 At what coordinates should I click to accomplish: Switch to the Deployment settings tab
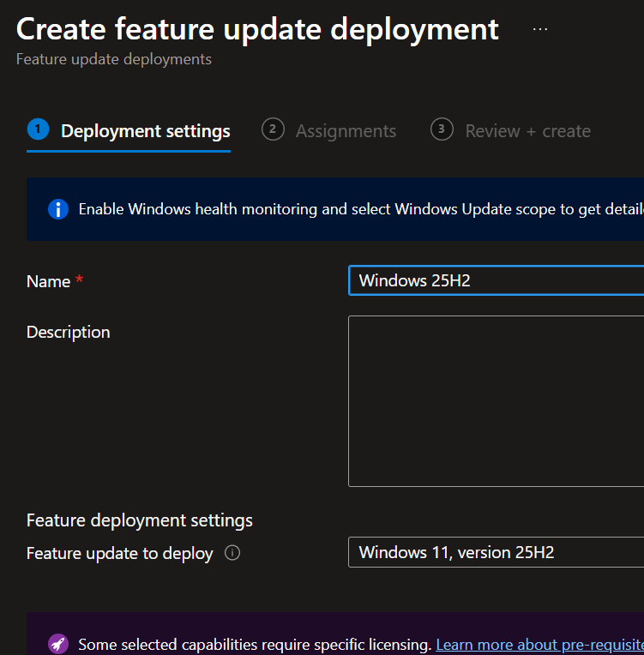coord(145,131)
